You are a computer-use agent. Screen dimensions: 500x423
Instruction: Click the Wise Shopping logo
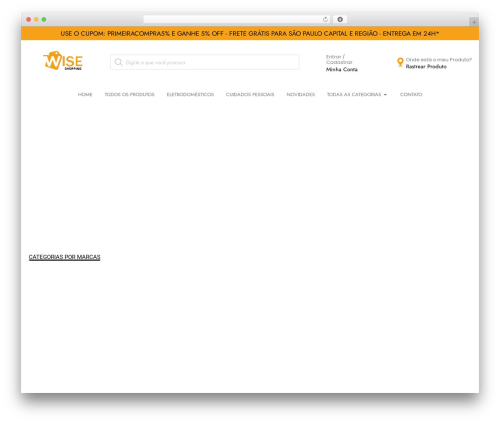(x=63, y=61)
